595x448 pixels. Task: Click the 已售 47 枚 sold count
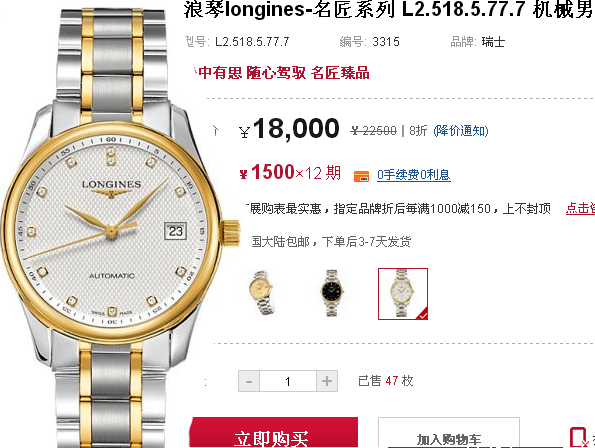point(386,380)
